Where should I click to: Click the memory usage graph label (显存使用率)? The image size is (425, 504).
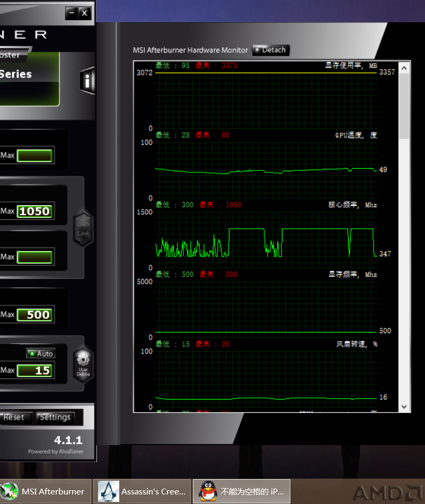[x=351, y=66]
